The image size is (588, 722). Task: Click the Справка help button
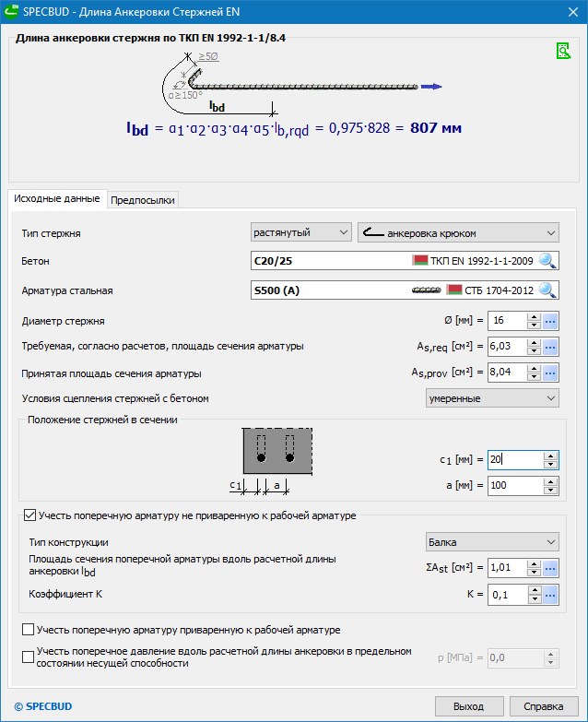pos(543,706)
